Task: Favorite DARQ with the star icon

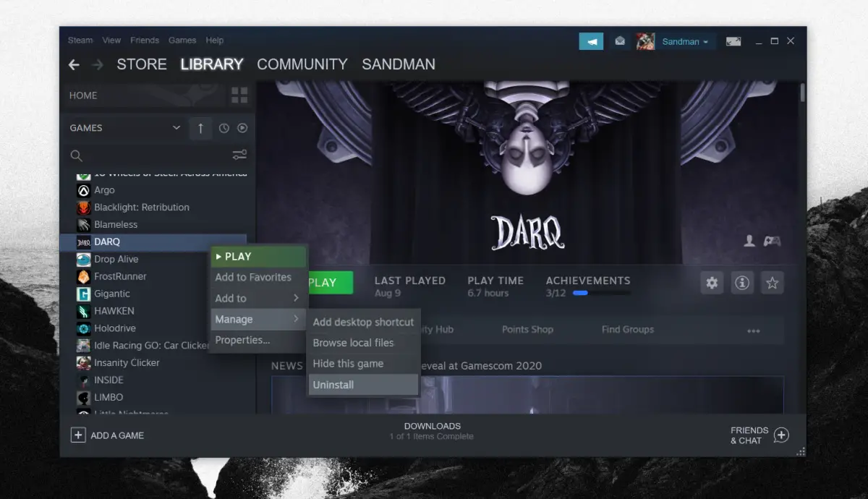Action: pos(772,283)
